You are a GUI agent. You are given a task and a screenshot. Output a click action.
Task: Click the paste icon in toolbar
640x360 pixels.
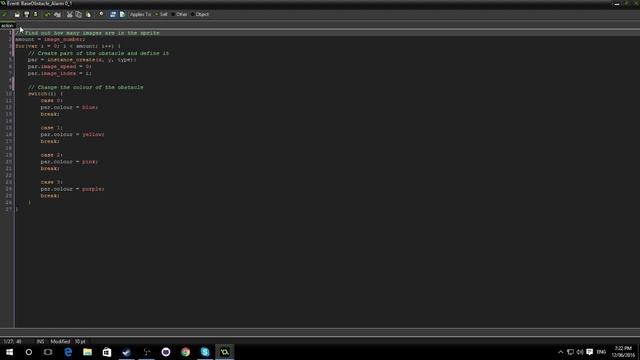pyautogui.click(x=88, y=14)
